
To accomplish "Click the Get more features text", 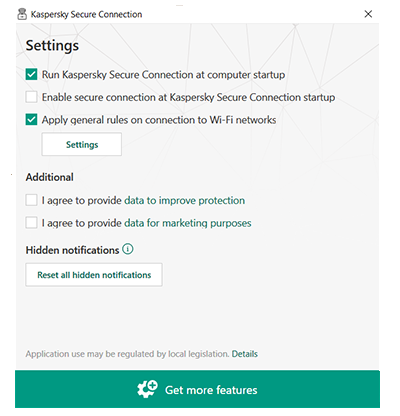I will pyautogui.click(x=211, y=390).
